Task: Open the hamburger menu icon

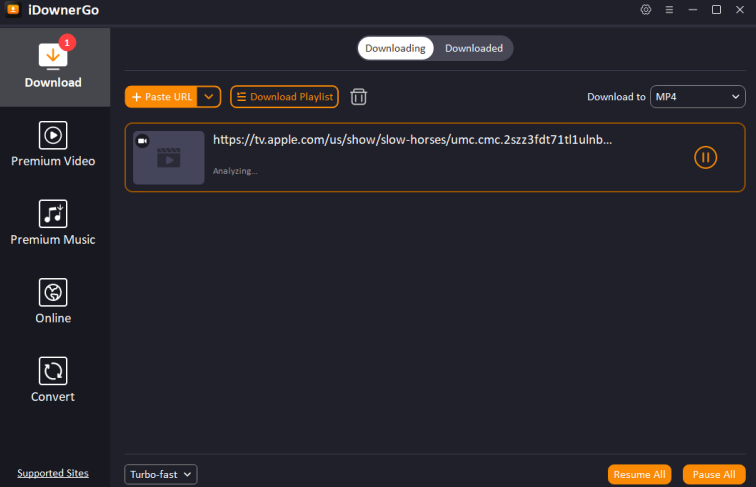Action: (669, 10)
